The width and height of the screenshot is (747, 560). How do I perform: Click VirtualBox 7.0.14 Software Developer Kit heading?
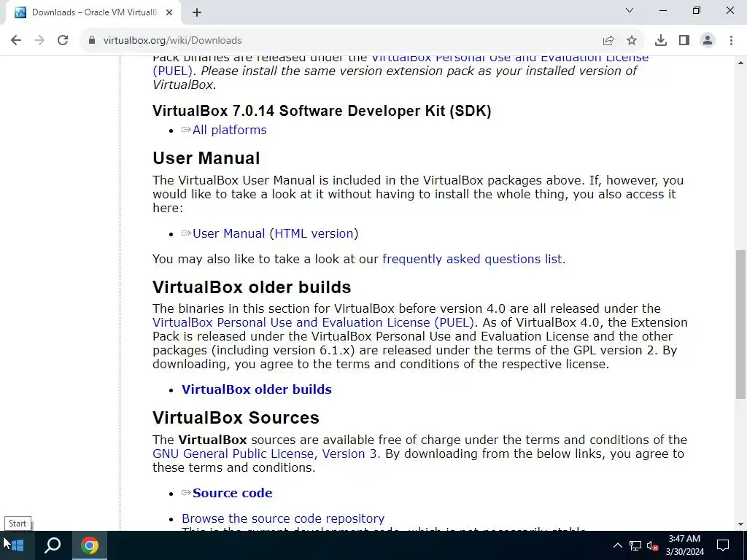pos(322,111)
